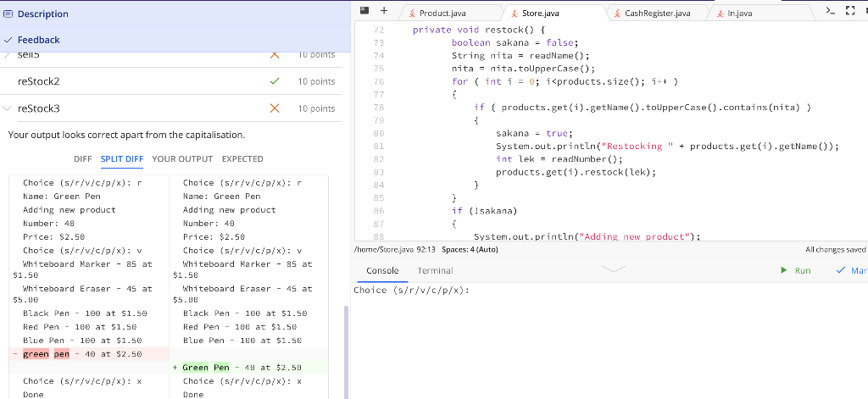The width and height of the screenshot is (868, 399).
Task: Click Java icon on Product.java tab
Action: (411, 14)
